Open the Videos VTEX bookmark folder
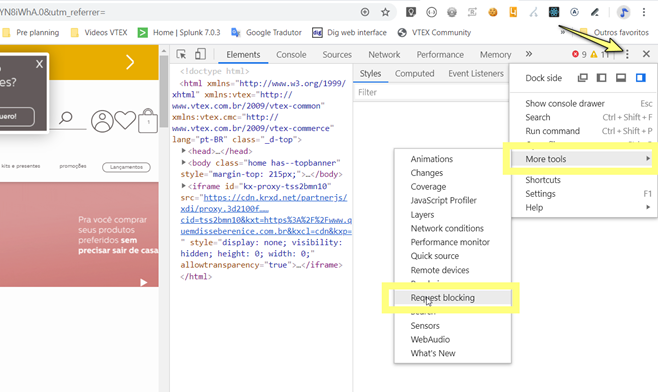Viewport: 658px width, 392px height. coord(99,32)
